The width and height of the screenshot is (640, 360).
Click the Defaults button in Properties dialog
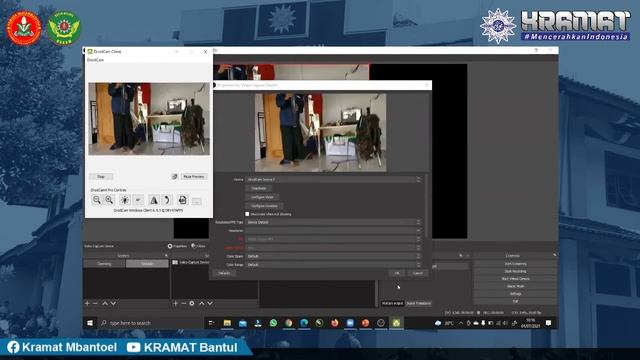point(224,273)
